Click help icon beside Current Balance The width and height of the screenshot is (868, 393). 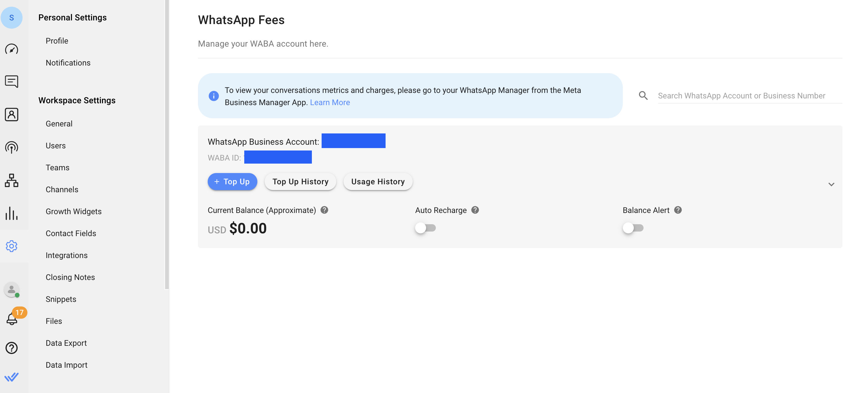point(324,210)
